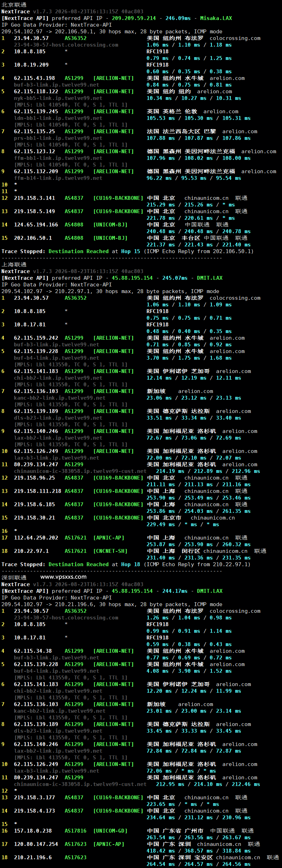282x868 pixels.
Task: Click the AS17816 number
Action: [x=75, y=831]
